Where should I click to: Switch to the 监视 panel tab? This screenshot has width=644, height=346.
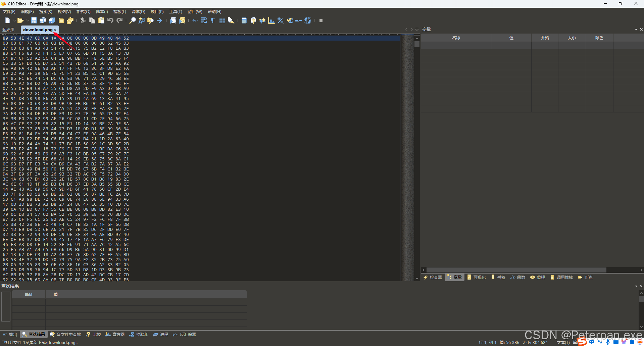[x=538, y=278]
